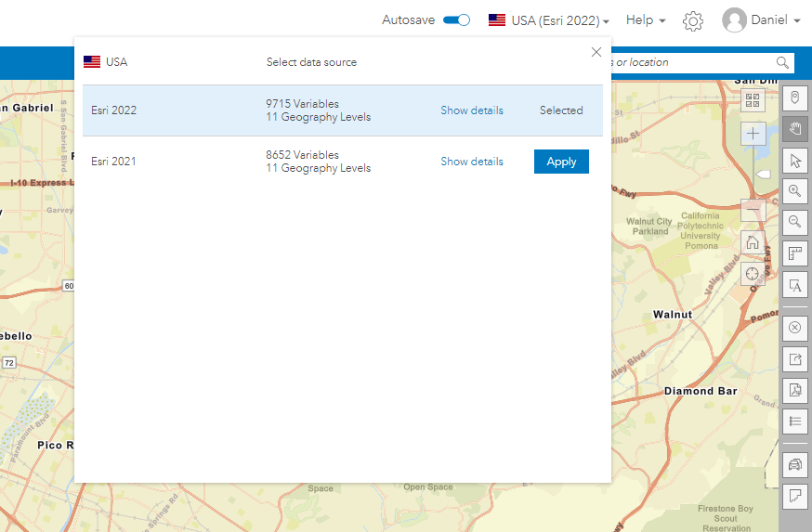Image resolution: width=812 pixels, height=532 pixels.
Task: Click the search magnifier icon
Action: (x=782, y=62)
